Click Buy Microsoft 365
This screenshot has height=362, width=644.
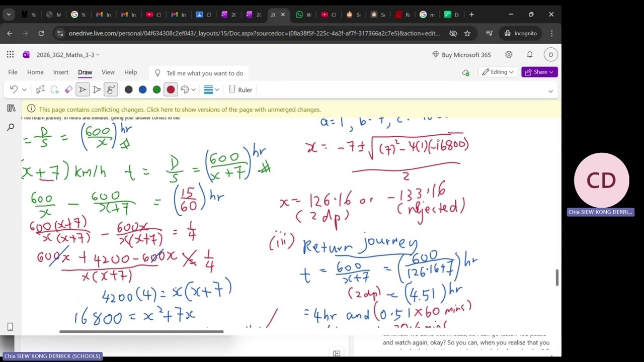point(461,55)
